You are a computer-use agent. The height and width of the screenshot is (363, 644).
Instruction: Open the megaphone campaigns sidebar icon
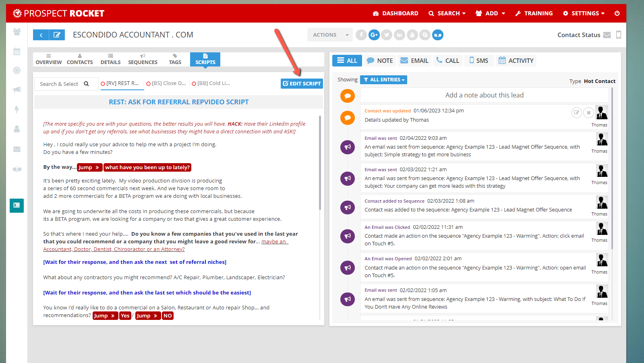(x=17, y=90)
